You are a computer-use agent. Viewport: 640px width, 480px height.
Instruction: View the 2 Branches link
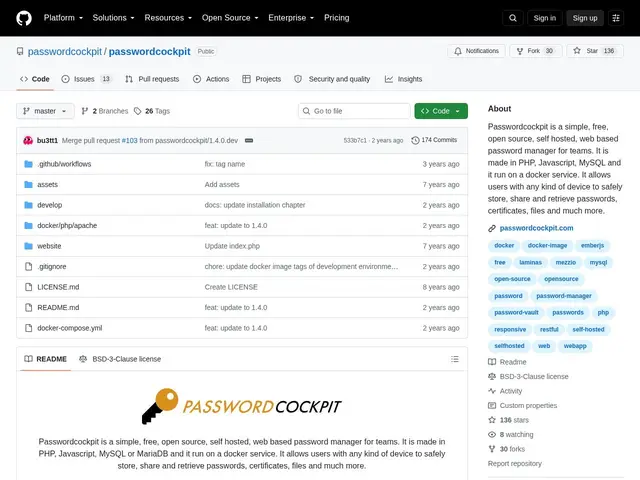coord(105,111)
